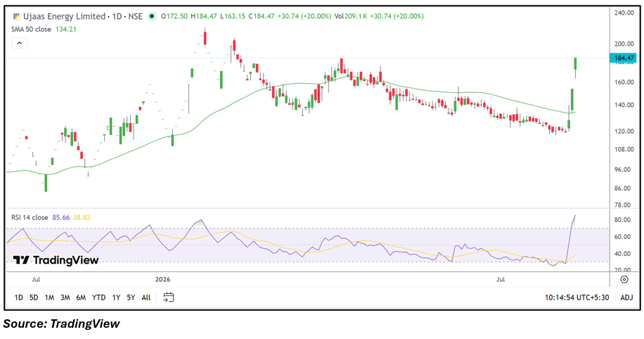Click the low price L163.15 readout
The image size is (644, 339).
(233, 16)
